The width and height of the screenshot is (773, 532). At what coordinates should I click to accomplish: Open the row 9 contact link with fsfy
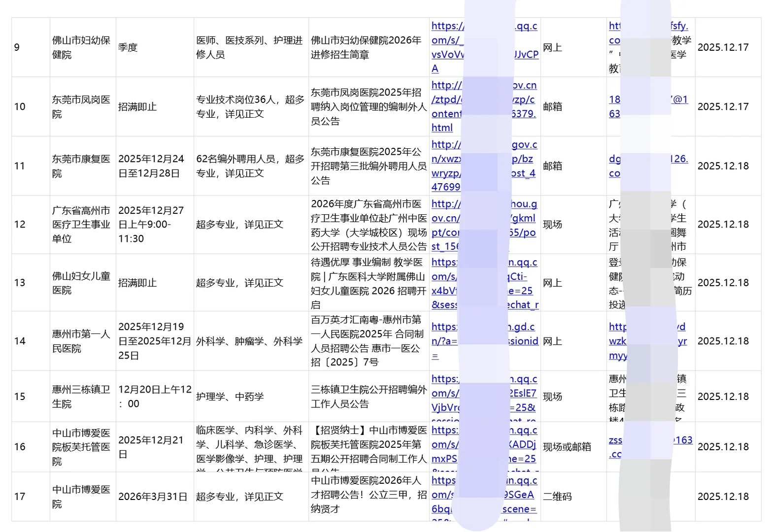pyautogui.click(x=648, y=33)
